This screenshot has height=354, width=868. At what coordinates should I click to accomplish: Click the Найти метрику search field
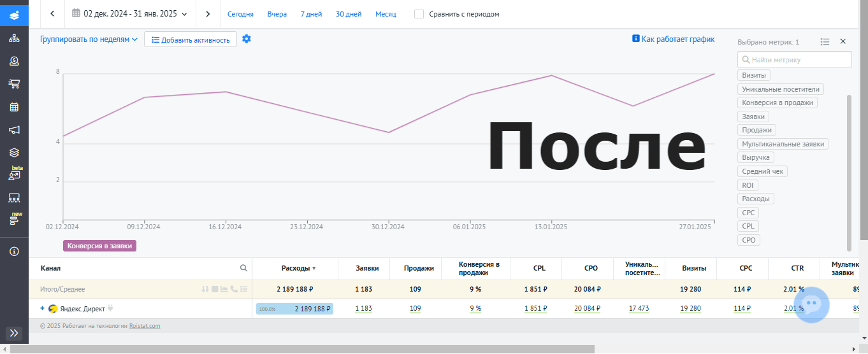[795, 60]
